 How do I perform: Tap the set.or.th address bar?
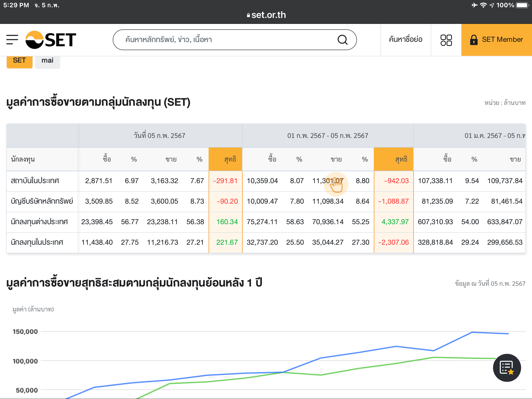[x=268, y=15]
